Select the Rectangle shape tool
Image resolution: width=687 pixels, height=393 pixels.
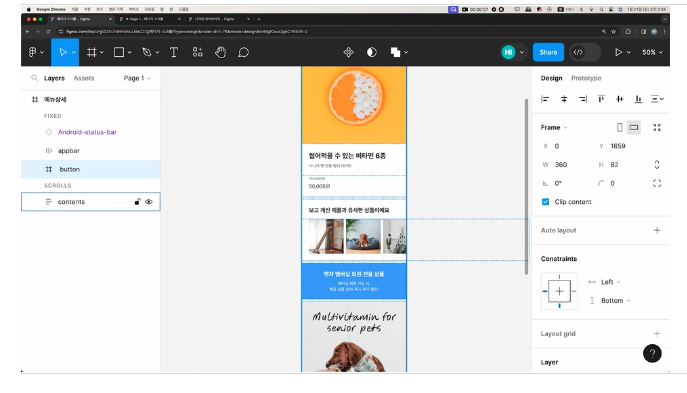[x=119, y=52]
